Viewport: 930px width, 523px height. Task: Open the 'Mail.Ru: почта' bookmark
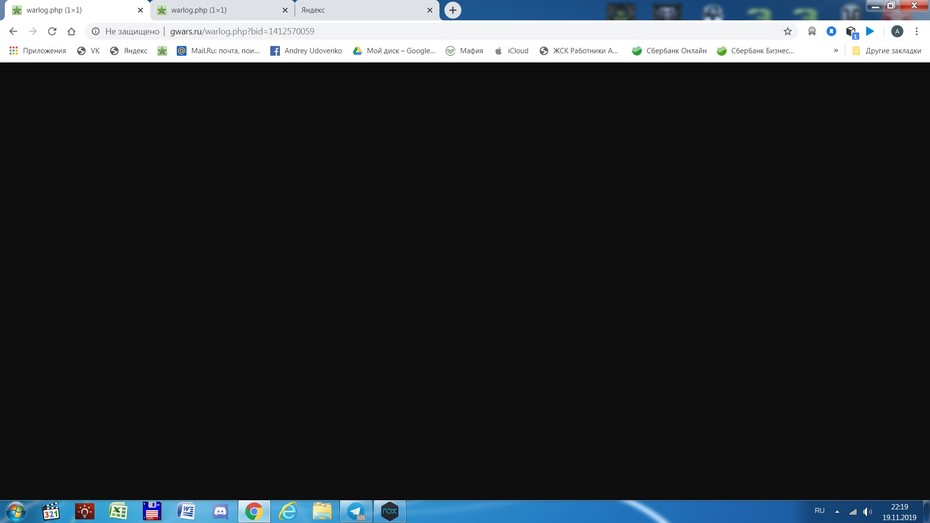(x=218, y=50)
